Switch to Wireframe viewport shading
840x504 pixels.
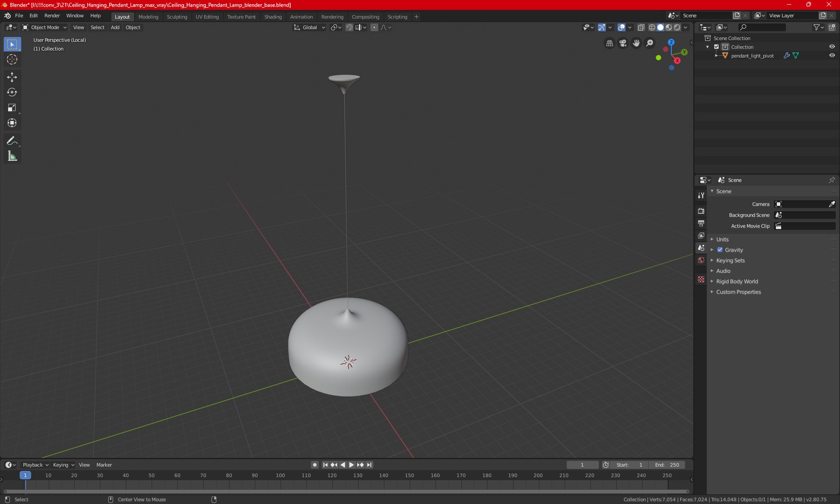(652, 28)
